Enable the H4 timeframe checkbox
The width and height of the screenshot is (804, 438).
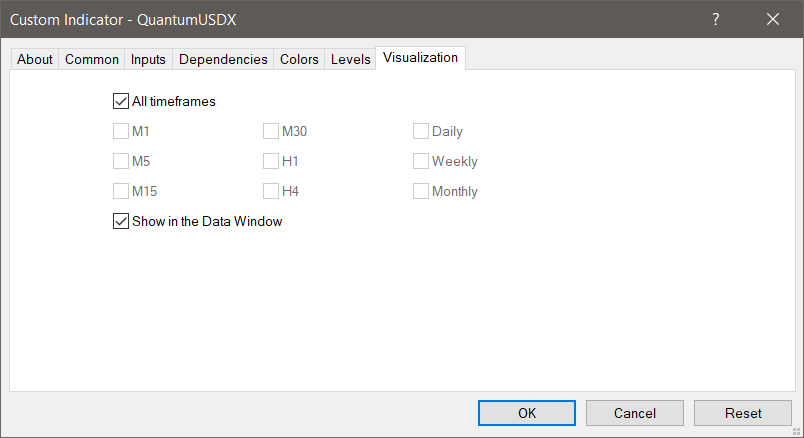[x=271, y=191]
